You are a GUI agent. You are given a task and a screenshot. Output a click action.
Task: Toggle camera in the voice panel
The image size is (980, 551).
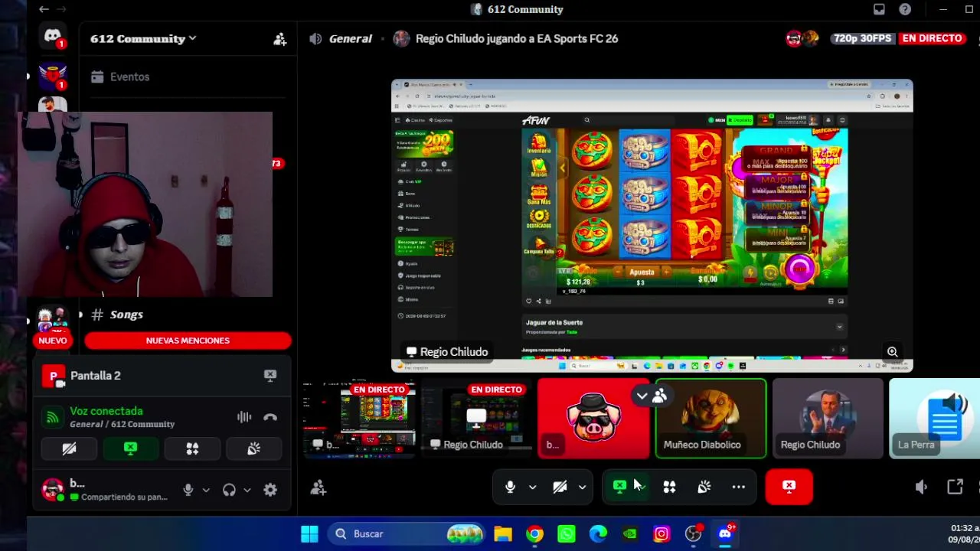pyautogui.click(x=69, y=449)
